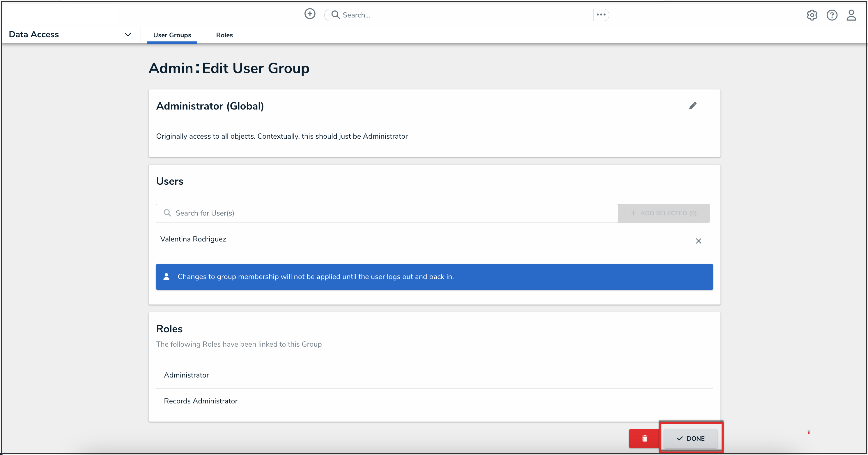Image resolution: width=868 pixels, height=455 pixels.
Task: Click the plus circle create icon
Action: [x=310, y=14]
